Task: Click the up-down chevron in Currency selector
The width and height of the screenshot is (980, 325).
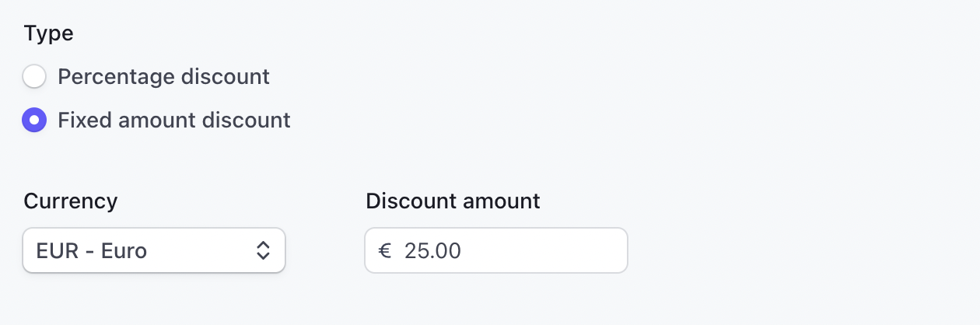Action: click(x=263, y=250)
